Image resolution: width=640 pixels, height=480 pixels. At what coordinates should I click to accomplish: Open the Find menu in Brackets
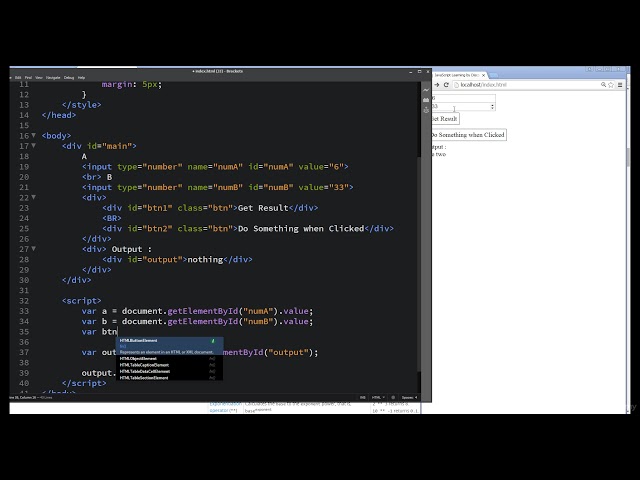click(x=28, y=78)
